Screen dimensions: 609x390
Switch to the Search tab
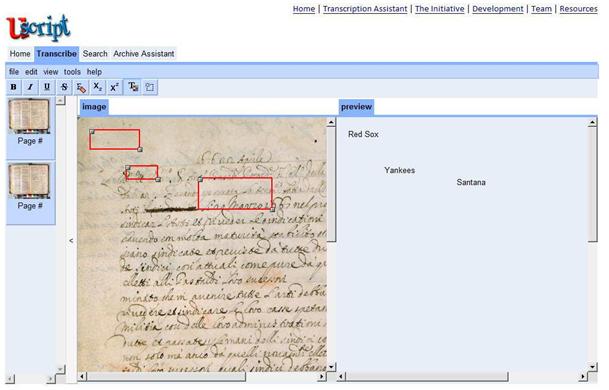[x=95, y=54]
